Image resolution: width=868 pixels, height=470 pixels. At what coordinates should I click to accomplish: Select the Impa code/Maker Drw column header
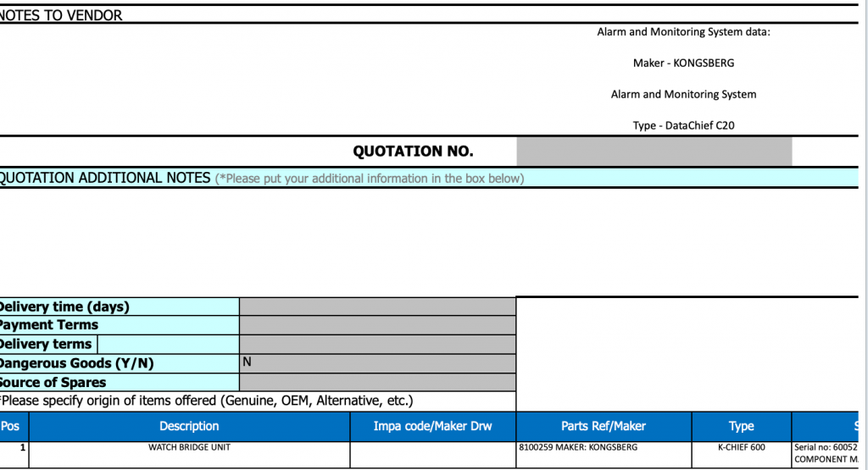(x=432, y=426)
